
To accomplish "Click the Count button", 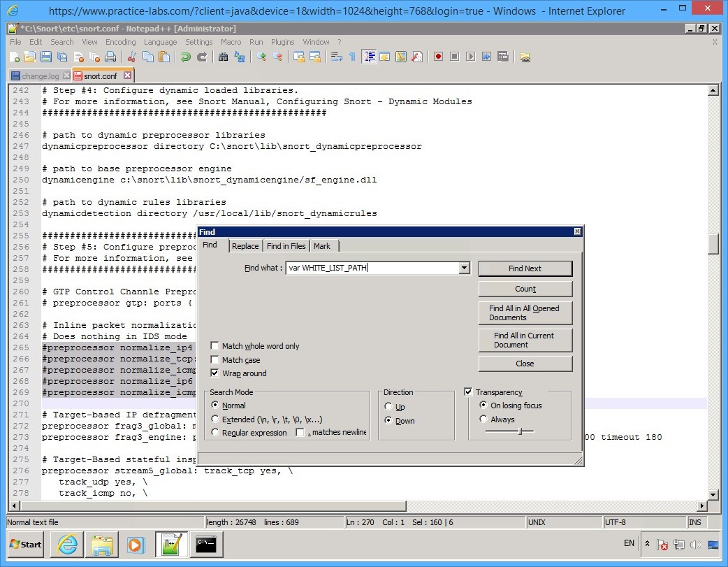I will [x=525, y=289].
